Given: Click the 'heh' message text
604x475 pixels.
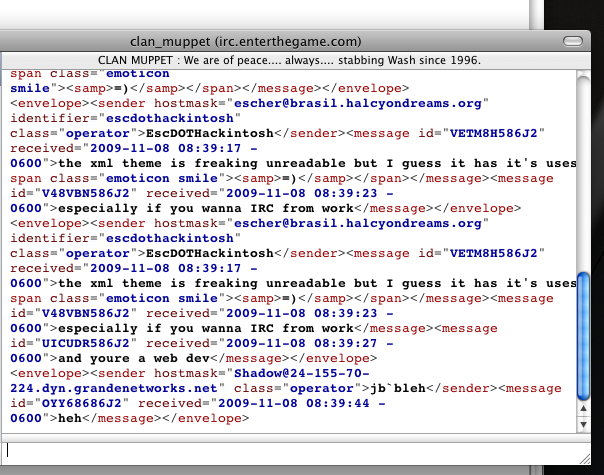Looking at the screenshot, I should 70,418.
